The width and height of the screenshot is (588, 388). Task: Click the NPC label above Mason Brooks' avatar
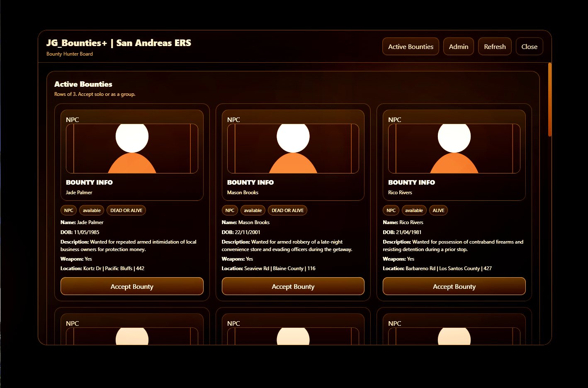pos(233,120)
